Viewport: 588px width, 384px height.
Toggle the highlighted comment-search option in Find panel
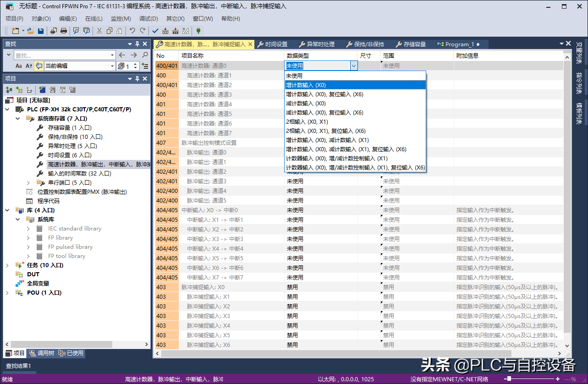pyautogui.click(x=39, y=66)
